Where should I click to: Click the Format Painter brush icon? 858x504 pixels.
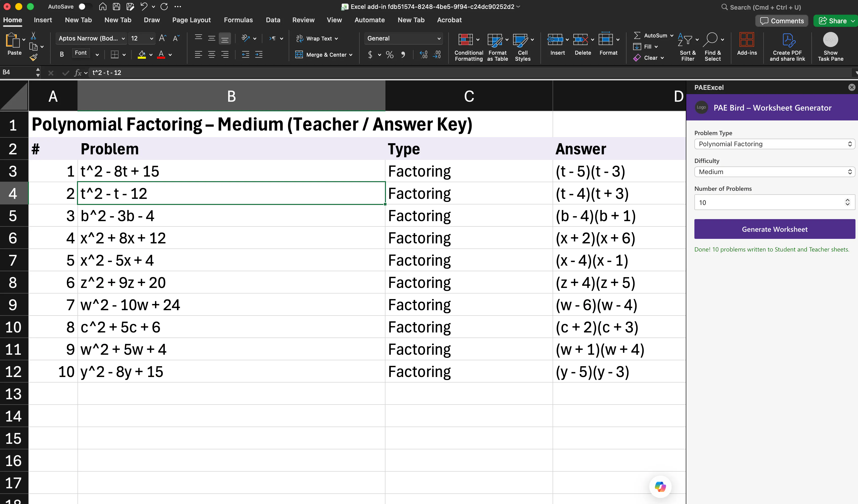[x=33, y=58]
